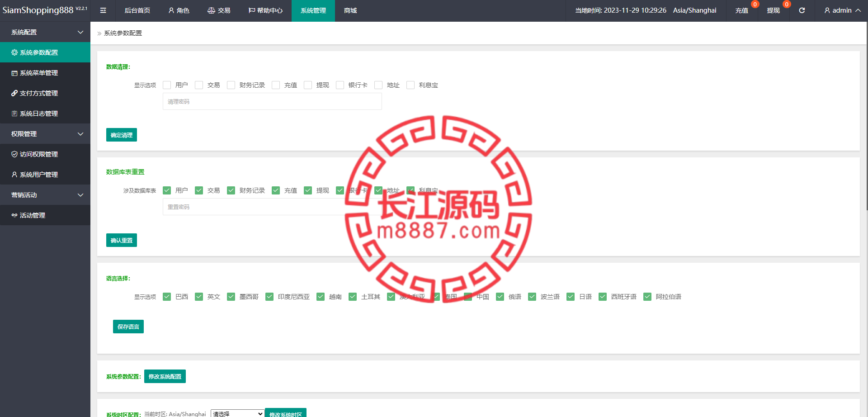Screen dimensions: 868x417
Task: Open the 角色 top menu
Action: pos(179,10)
